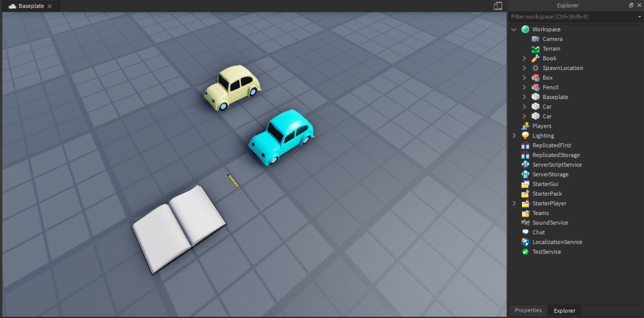Open the filter workspace dropdown arrow

pos(640,17)
